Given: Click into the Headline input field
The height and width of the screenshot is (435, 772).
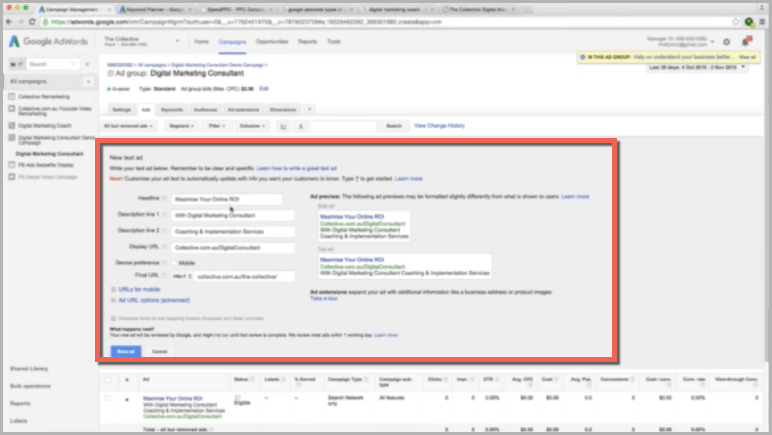Looking at the screenshot, I should pos(227,199).
